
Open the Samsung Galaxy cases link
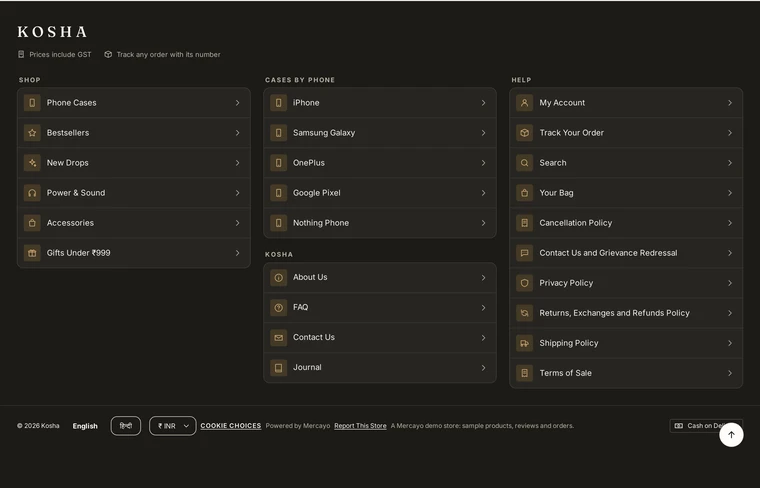click(380, 133)
